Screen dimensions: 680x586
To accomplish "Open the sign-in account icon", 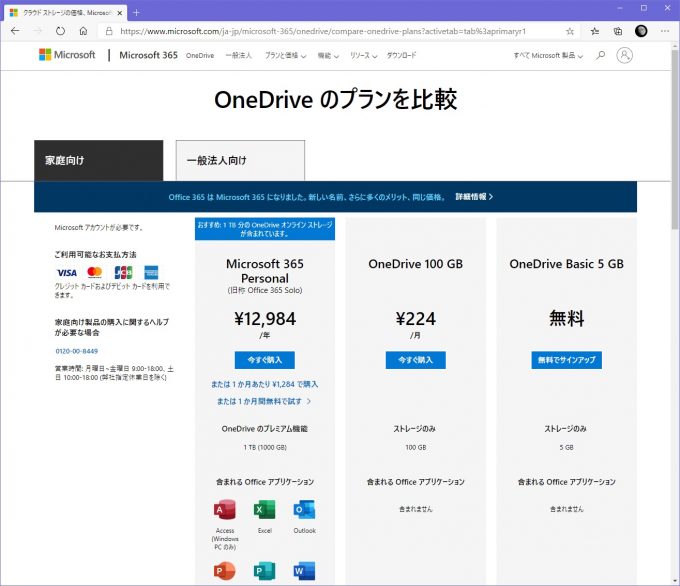I will coord(624,55).
